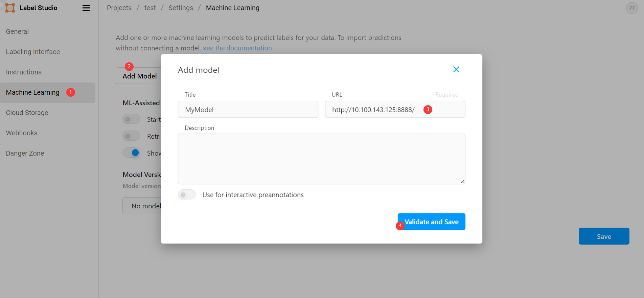Toggle the Start model training switch
Image resolution: width=644 pixels, height=298 pixels.
131,119
